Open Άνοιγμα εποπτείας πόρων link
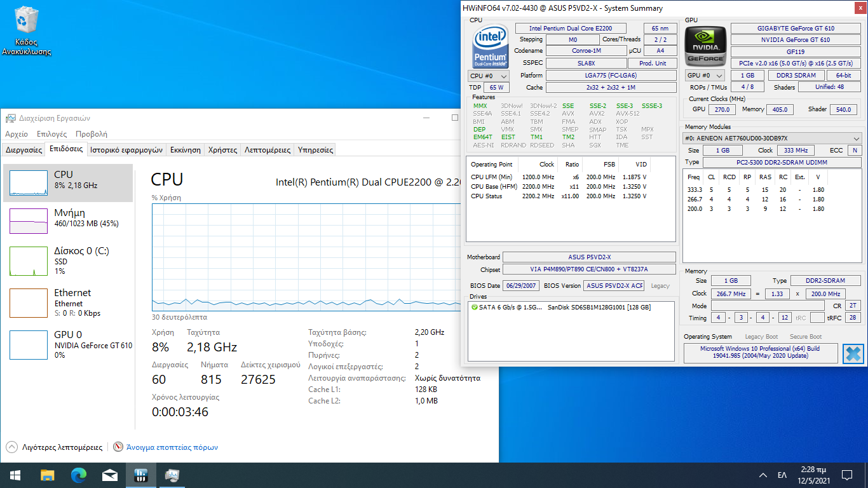The width and height of the screenshot is (868, 488). [172, 447]
